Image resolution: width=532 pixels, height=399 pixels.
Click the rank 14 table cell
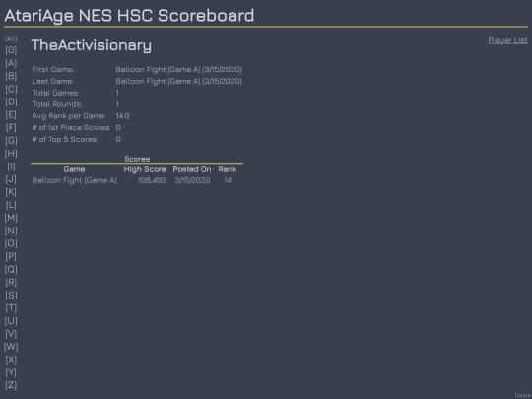pos(228,180)
